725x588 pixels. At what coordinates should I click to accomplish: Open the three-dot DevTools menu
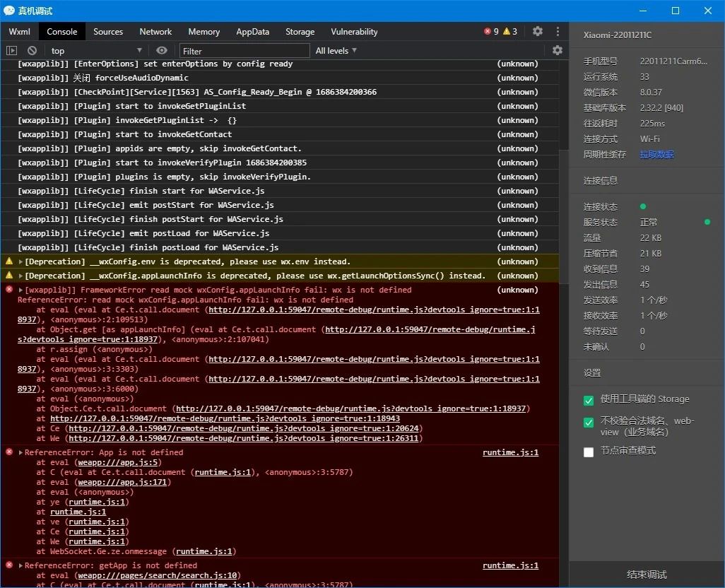(x=558, y=31)
